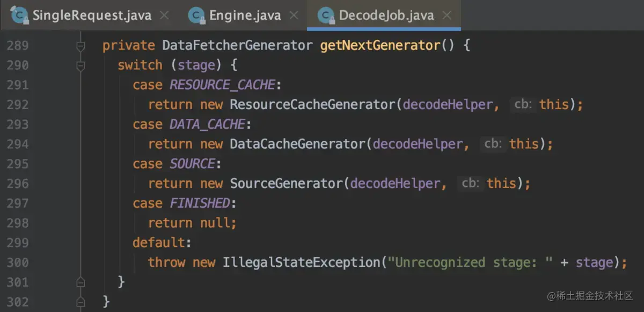Close the SingleRequest.java tab
This screenshot has width=644, height=312.
164,16
